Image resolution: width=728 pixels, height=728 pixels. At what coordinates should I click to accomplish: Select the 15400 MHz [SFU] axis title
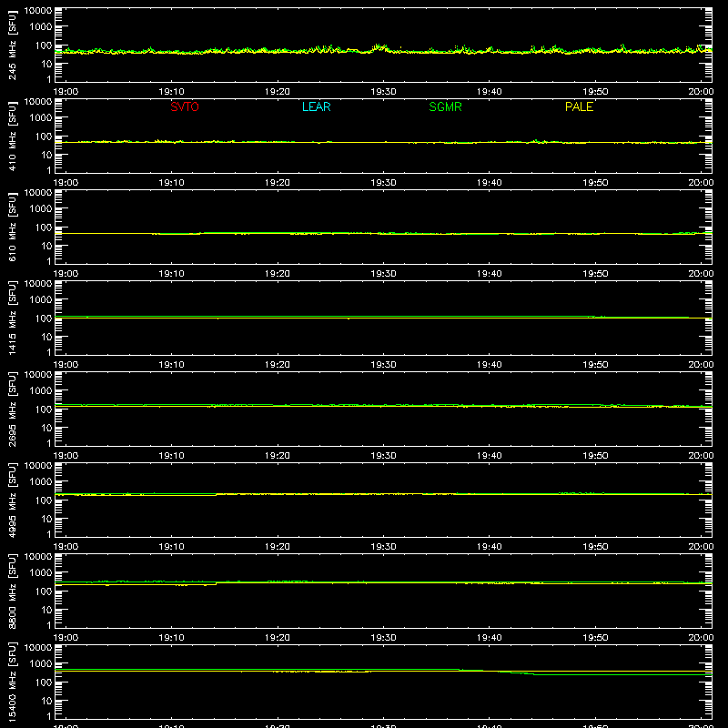tap(12, 682)
